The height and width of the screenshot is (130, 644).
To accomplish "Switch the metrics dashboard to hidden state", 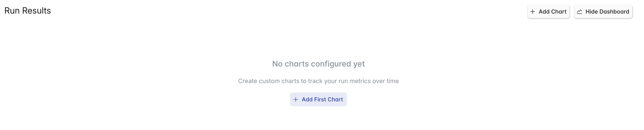I will [603, 11].
